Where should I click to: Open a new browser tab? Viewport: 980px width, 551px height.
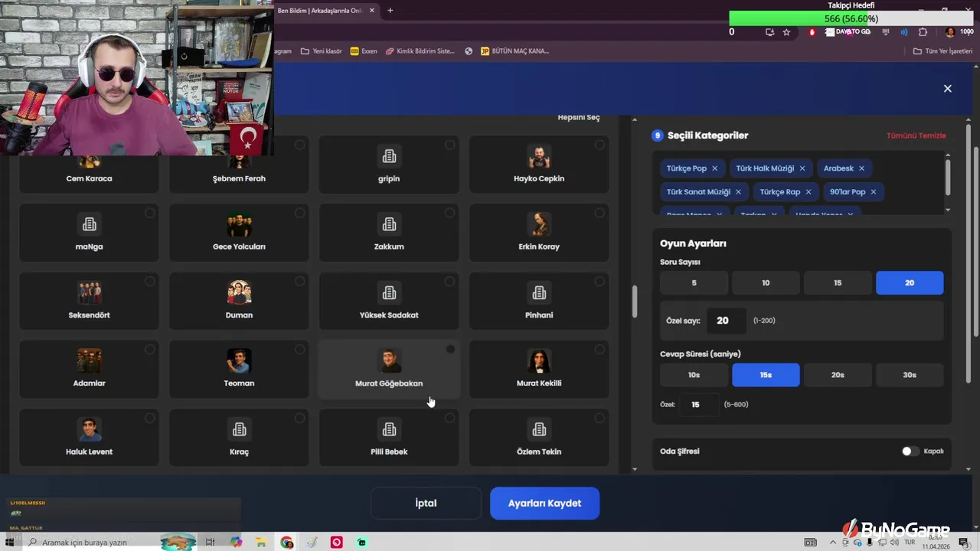pos(390,10)
